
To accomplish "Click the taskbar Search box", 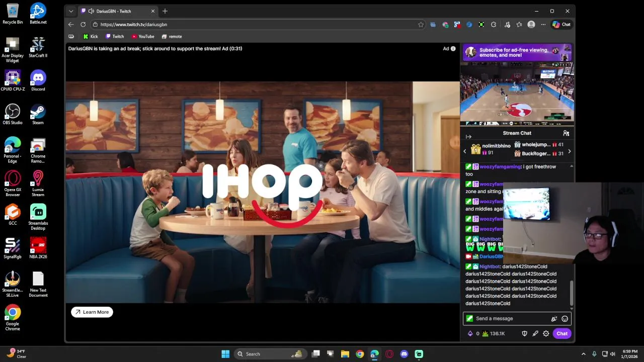I will [270, 354].
